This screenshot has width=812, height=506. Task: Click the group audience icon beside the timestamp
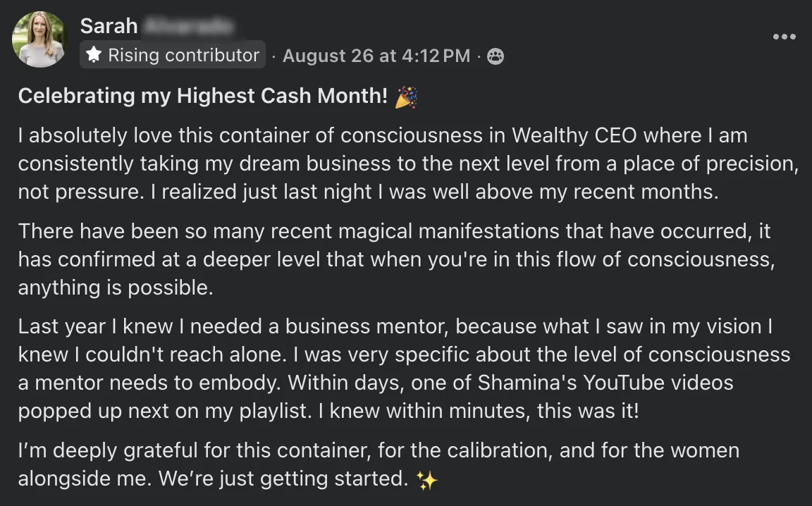(496, 56)
